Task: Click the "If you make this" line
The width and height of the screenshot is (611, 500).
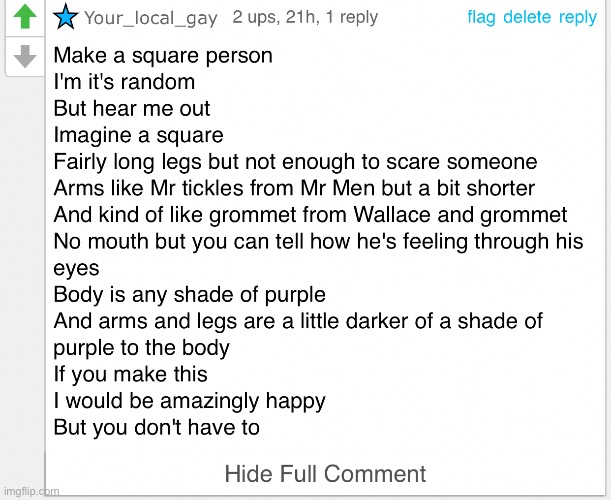Action: 130,375
